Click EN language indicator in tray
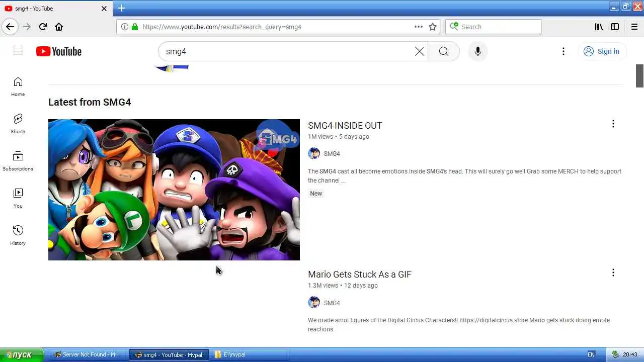 click(591, 354)
